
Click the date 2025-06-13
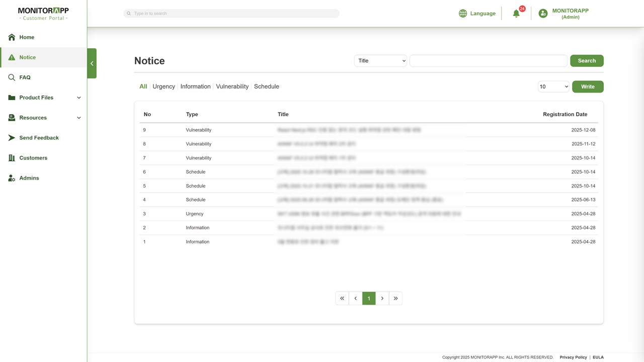coord(583,200)
